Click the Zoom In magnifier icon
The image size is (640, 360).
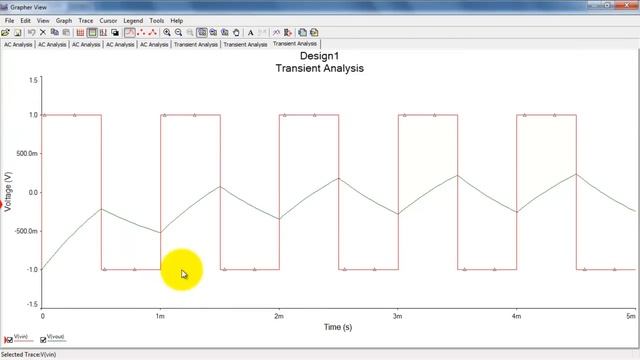pos(167,33)
